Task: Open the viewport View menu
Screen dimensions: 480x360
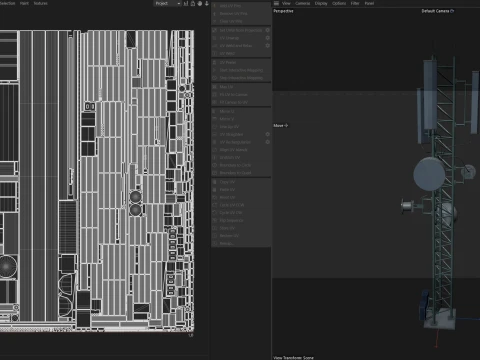Action: [286, 3]
